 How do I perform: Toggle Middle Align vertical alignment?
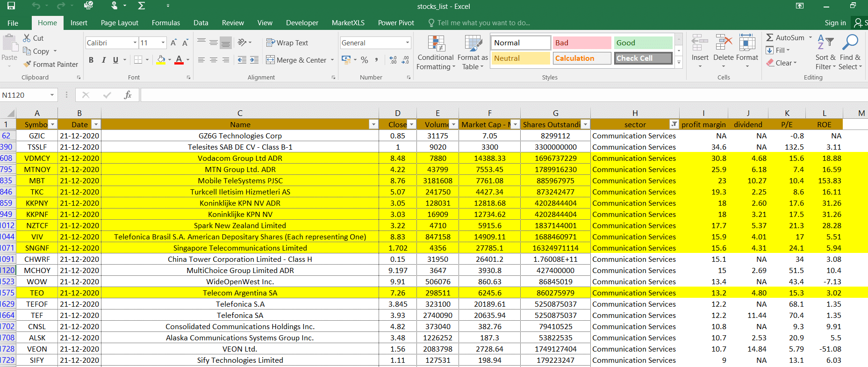pos(214,43)
